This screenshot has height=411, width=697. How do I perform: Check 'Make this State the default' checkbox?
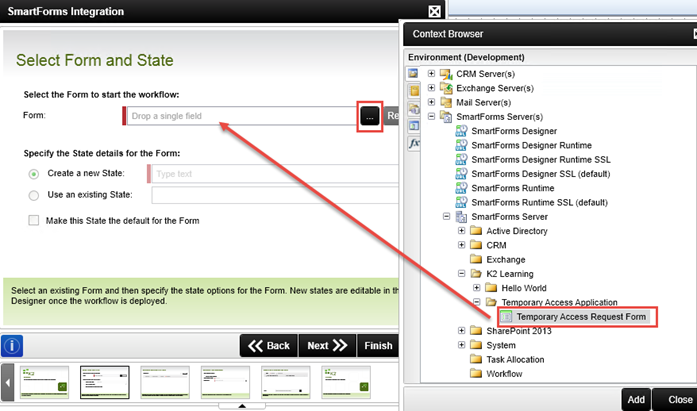click(34, 220)
